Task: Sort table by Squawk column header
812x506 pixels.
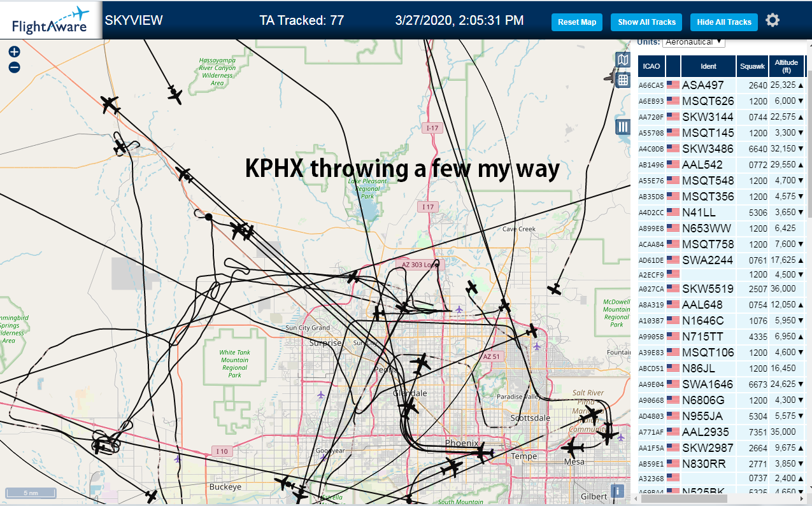Action: [753, 66]
